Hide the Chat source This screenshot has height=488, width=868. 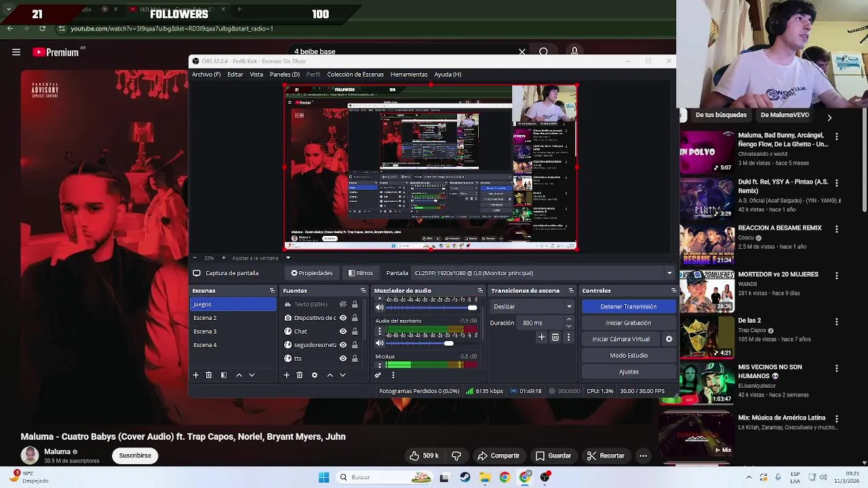coord(342,331)
